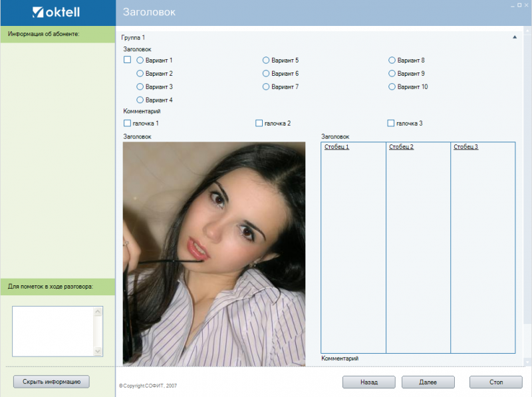Click the Для пометок в ходе разговора label
532x397 pixels.
coord(51,287)
